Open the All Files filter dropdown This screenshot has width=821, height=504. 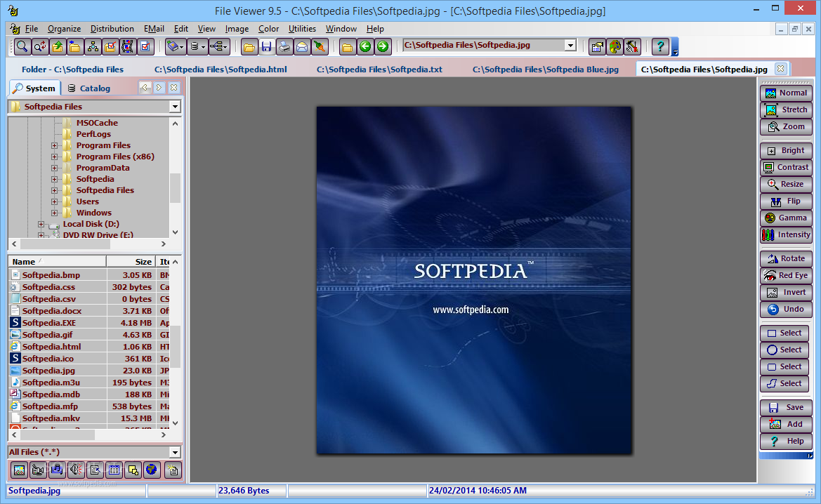(x=175, y=452)
